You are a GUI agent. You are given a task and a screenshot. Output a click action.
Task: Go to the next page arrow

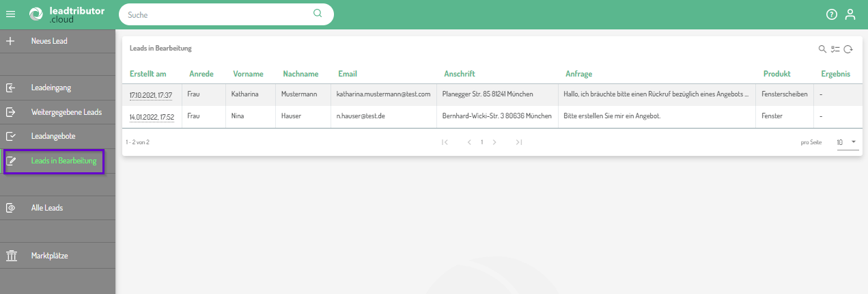click(x=494, y=142)
